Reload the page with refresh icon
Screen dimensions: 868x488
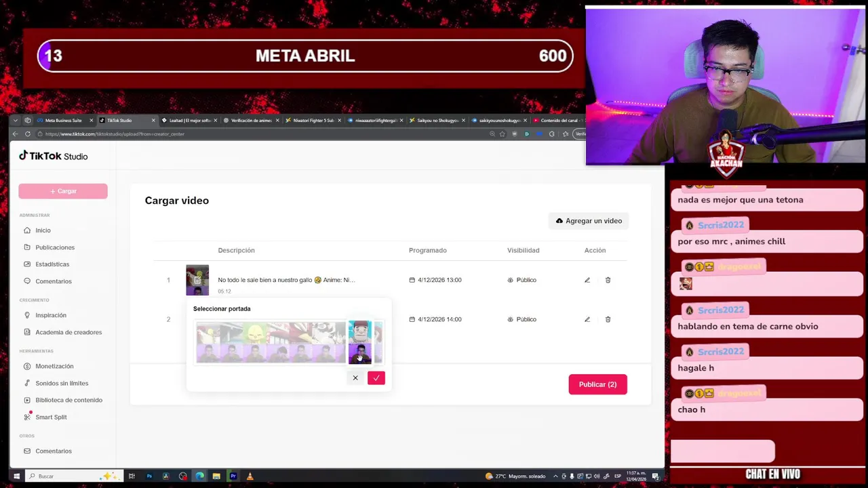[28, 134]
